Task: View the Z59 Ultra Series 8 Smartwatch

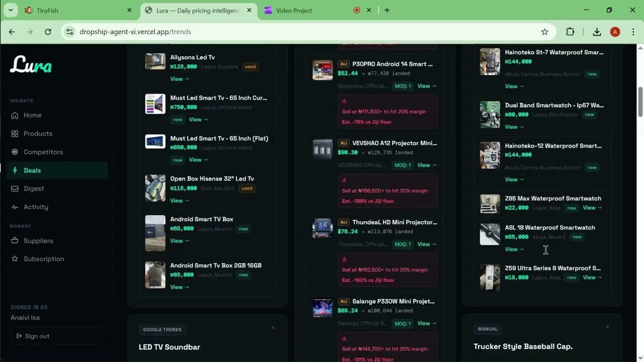Action: pos(592,278)
